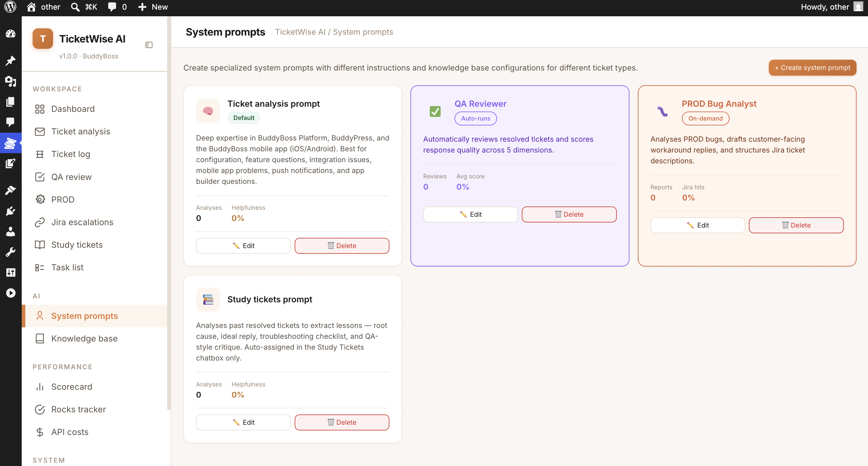Click the QA Reviewer card title

click(x=480, y=104)
